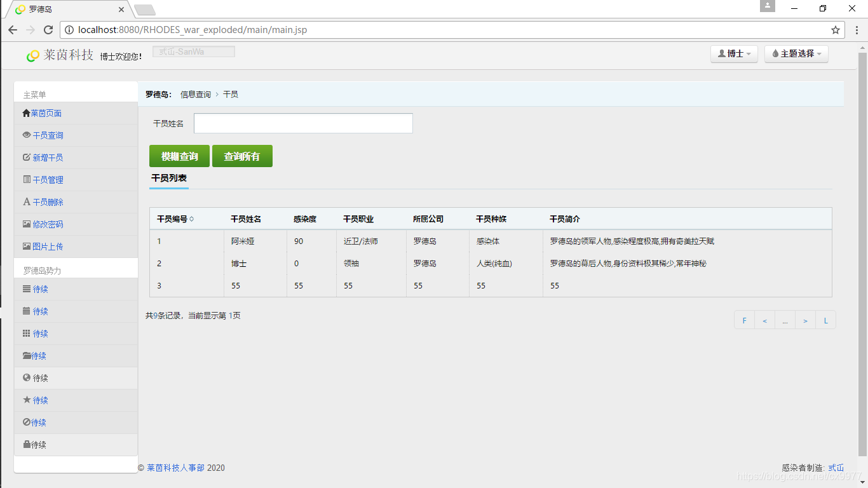Click the 感染度 column header
Viewport: 868px width, 488px height.
[x=305, y=219]
